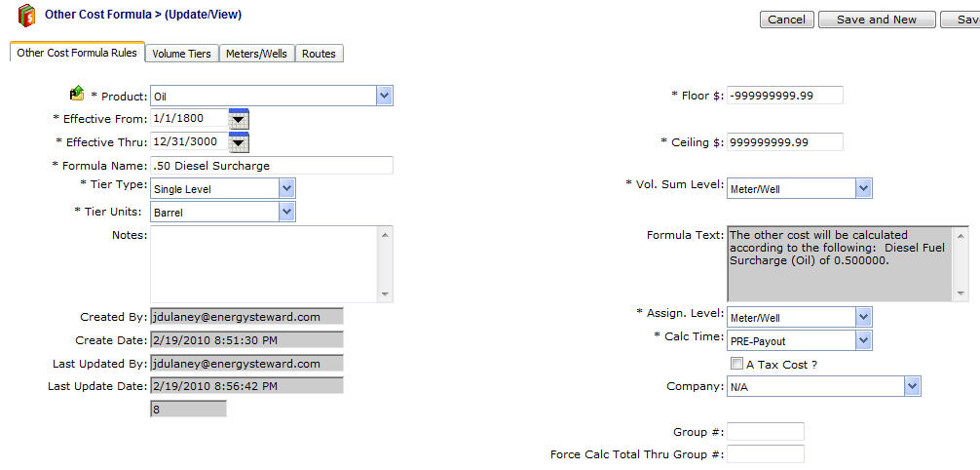980x470 pixels.
Task: Click the Group # input field
Action: click(x=765, y=431)
